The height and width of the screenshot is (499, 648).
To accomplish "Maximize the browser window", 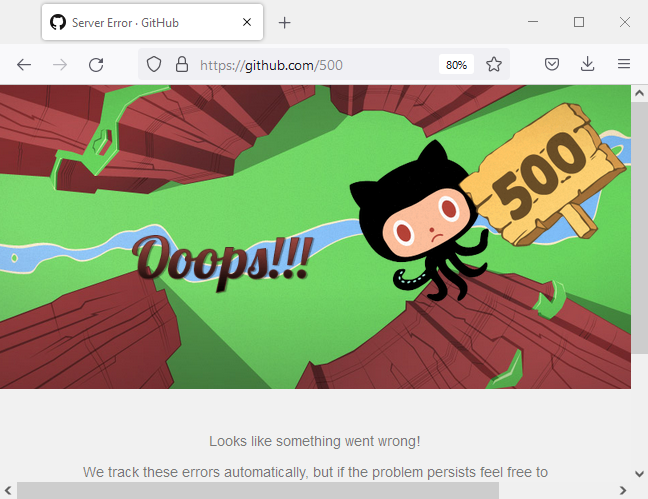I will coord(579,22).
